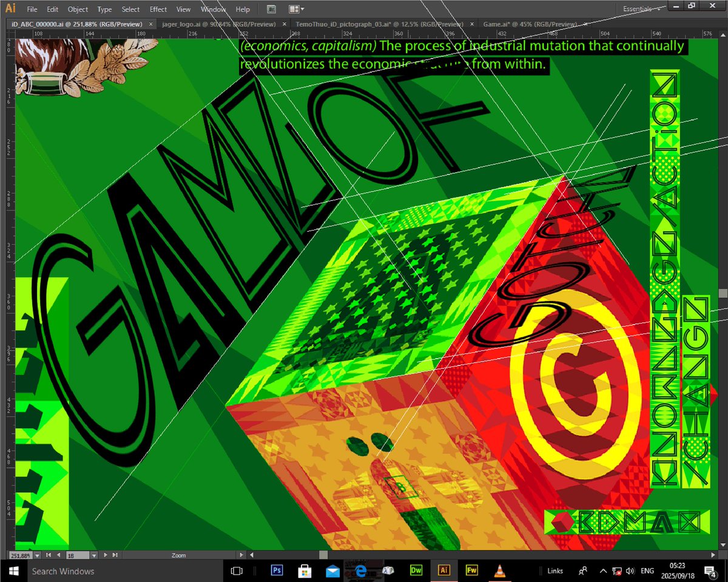Viewport: 728px width, 582px height.
Task: Click the Zoom status bar label
Action: [178, 555]
